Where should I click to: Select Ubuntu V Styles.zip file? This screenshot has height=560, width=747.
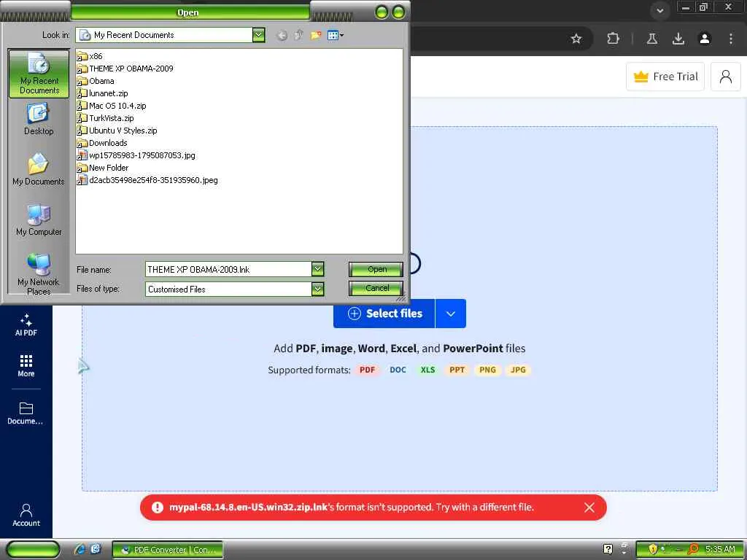pos(117,131)
